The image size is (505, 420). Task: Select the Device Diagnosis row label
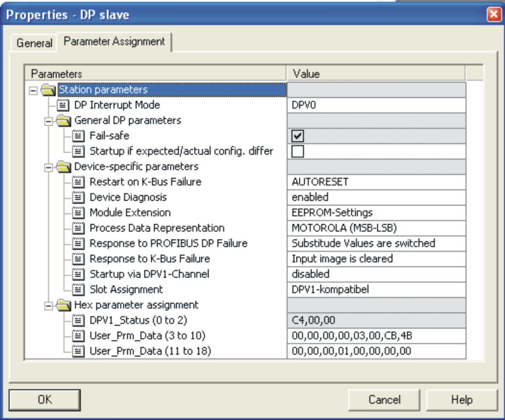[x=128, y=197]
